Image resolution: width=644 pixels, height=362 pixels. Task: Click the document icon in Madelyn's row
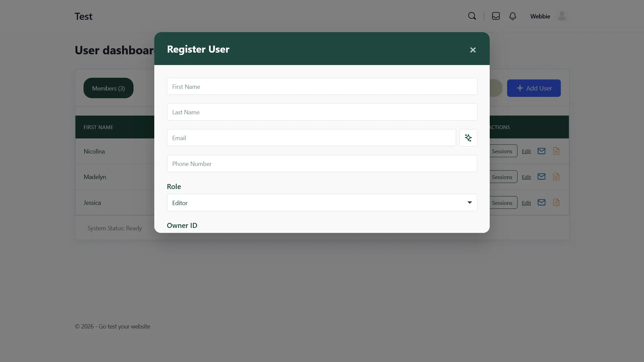pyautogui.click(x=556, y=177)
